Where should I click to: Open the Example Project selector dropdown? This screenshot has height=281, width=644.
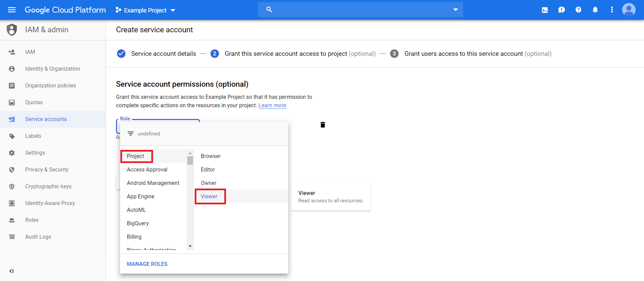click(x=145, y=10)
